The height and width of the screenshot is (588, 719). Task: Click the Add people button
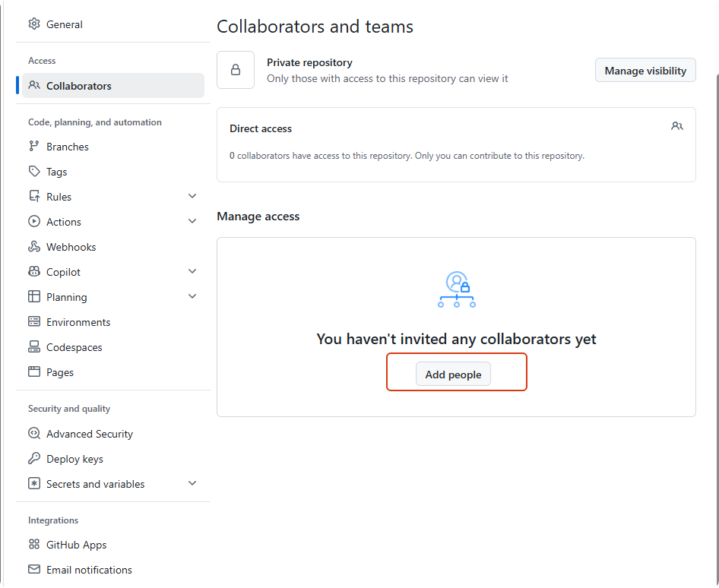453,375
